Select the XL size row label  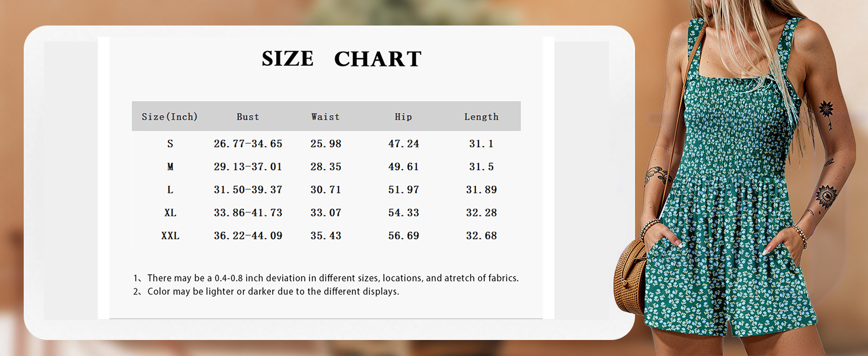click(170, 212)
